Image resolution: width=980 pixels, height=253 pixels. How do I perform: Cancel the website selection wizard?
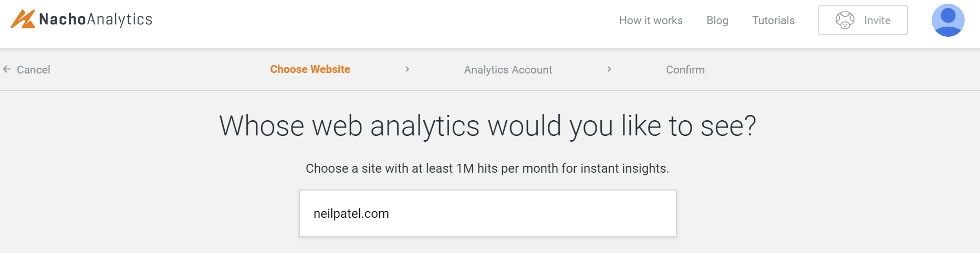33,70
